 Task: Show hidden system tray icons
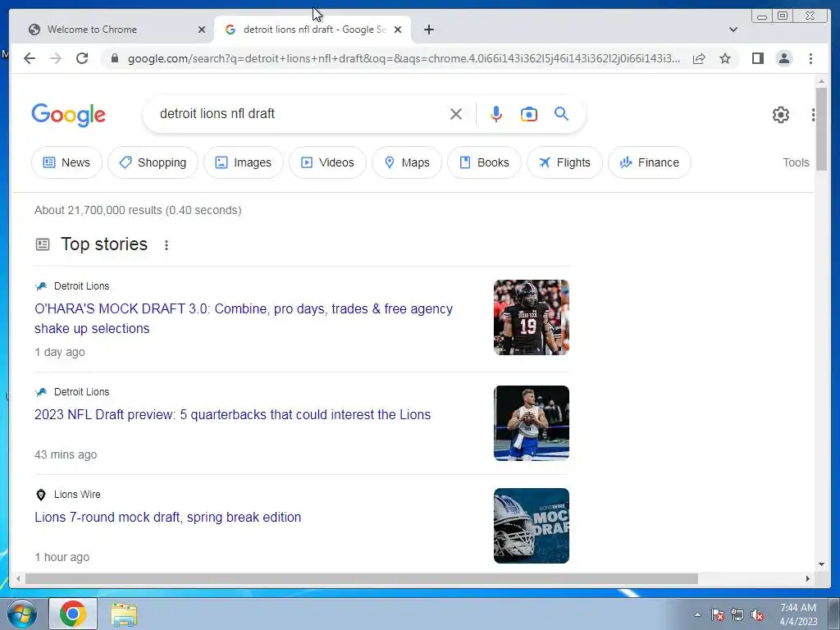(x=697, y=614)
